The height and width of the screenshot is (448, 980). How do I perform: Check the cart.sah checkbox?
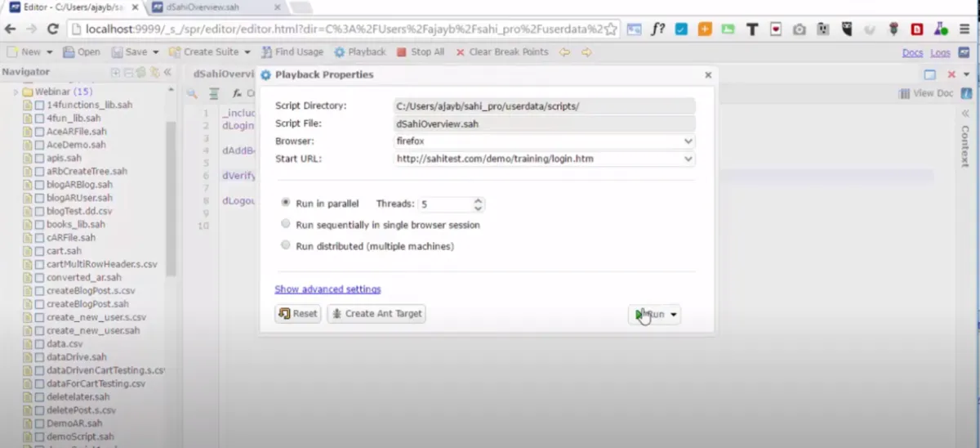39,251
